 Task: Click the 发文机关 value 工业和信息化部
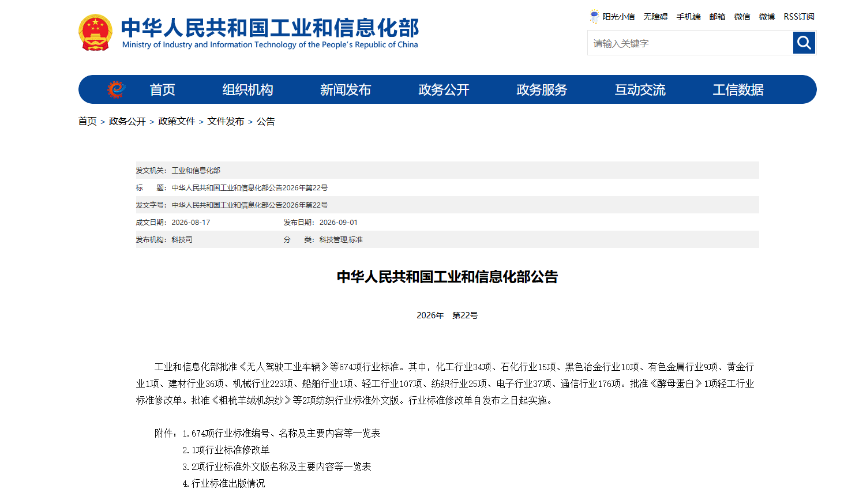pyautogui.click(x=196, y=170)
